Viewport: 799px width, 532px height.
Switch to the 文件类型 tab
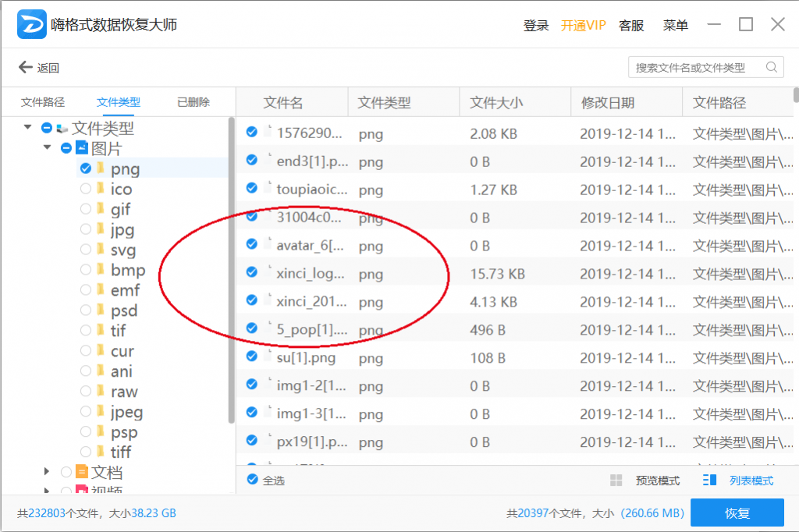point(119,102)
